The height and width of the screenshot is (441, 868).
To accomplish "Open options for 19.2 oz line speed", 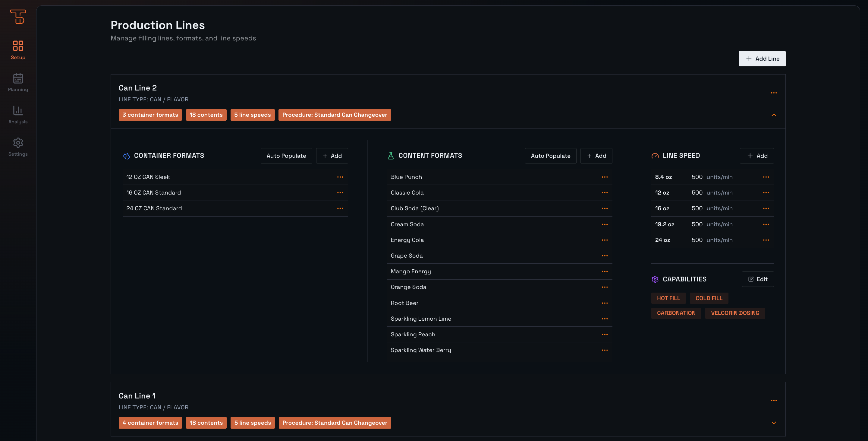I will pyautogui.click(x=766, y=224).
